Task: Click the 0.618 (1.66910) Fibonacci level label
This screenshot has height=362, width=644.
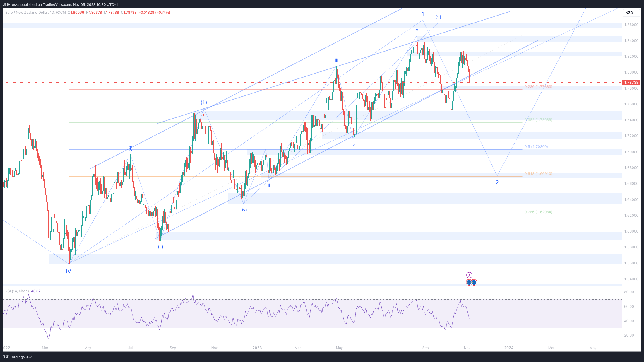Action: (x=538, y=174)
